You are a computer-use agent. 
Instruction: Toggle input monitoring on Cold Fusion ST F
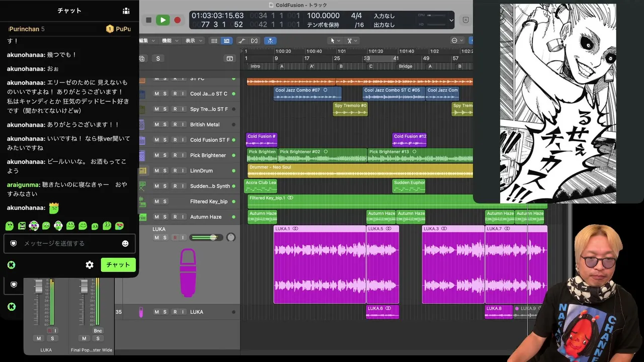point(183,140)
